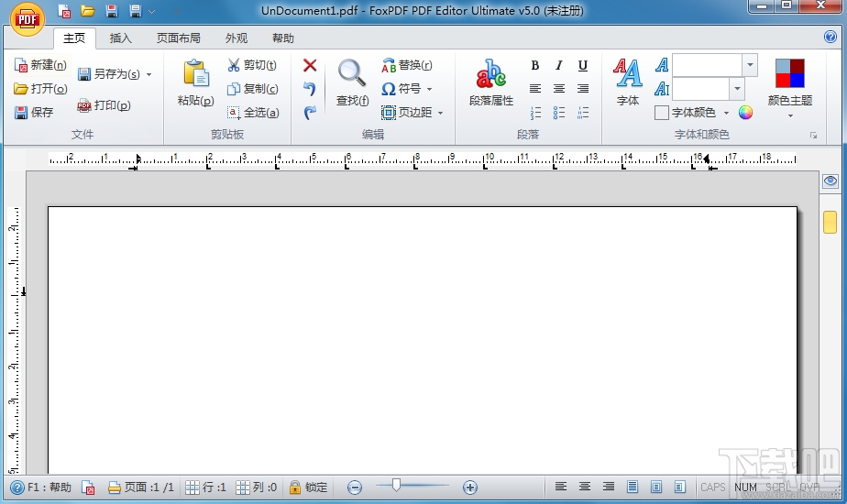Open the Page Layout (页面布局) tab
Screen dimensions: 847x504
178,38
